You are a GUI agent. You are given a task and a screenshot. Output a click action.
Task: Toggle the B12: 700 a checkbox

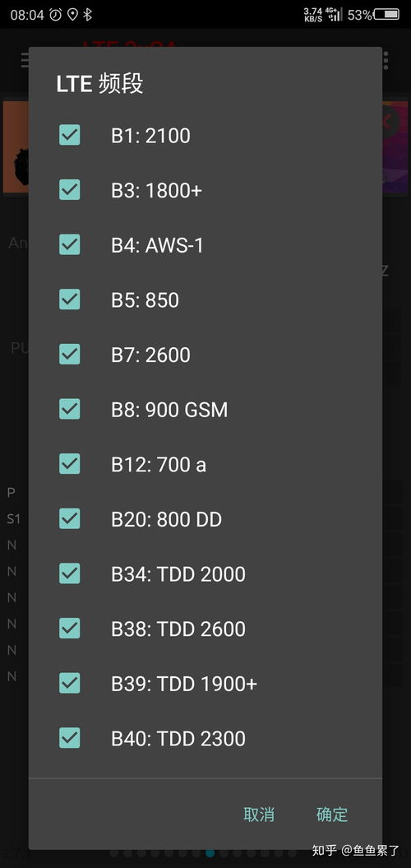pos(70,464)
